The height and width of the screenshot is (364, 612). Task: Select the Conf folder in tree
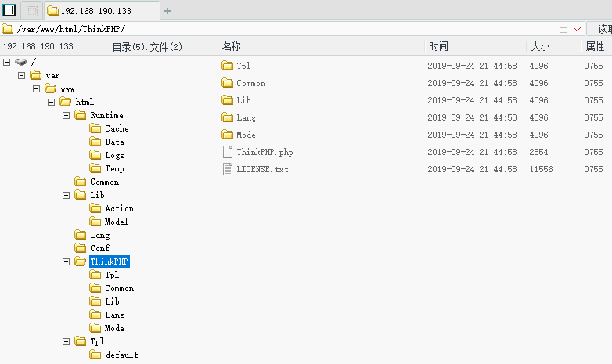click(99, 248)
